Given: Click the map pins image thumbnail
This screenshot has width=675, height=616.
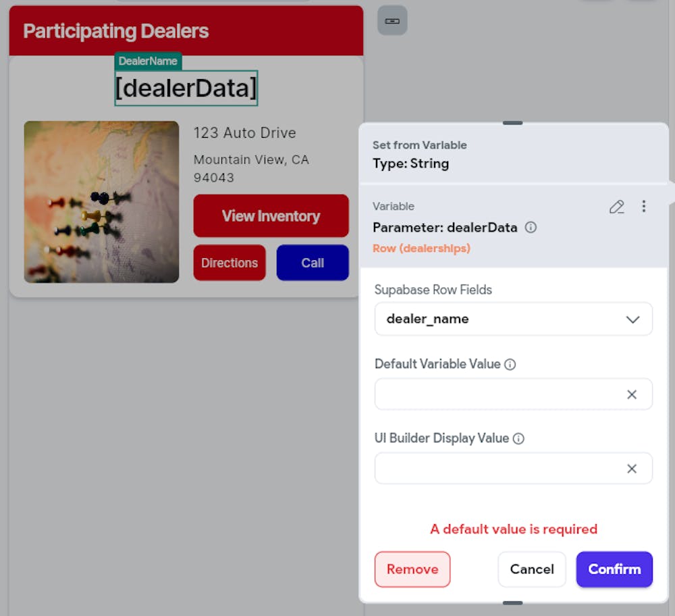Looking at the screenshot, I should click(101, 202).
